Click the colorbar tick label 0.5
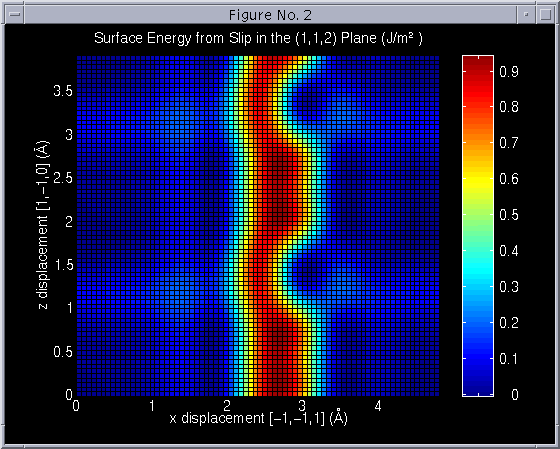Screen dimensions: 560x449 509,215
